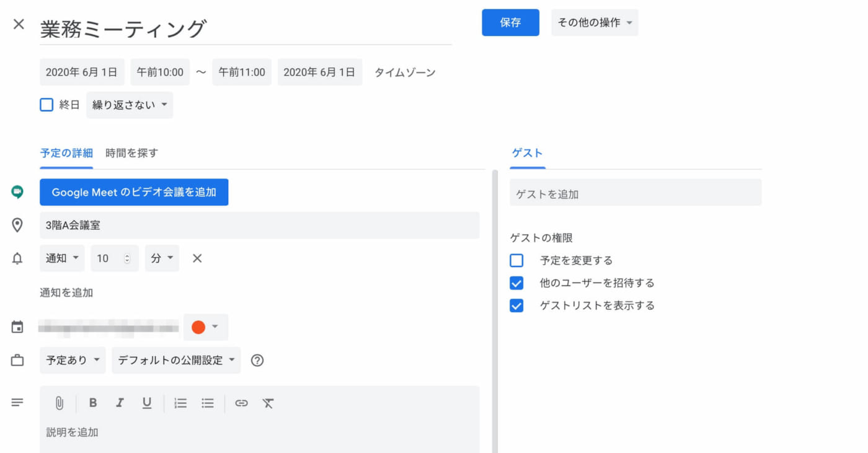
Task: Click the notification bell icon
Action: [17, 258]
